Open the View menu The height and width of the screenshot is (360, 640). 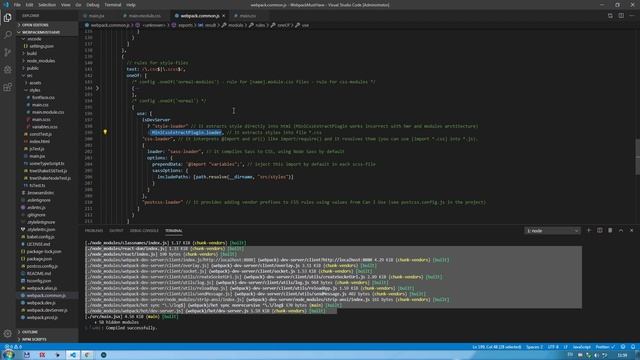pos(65,5)
